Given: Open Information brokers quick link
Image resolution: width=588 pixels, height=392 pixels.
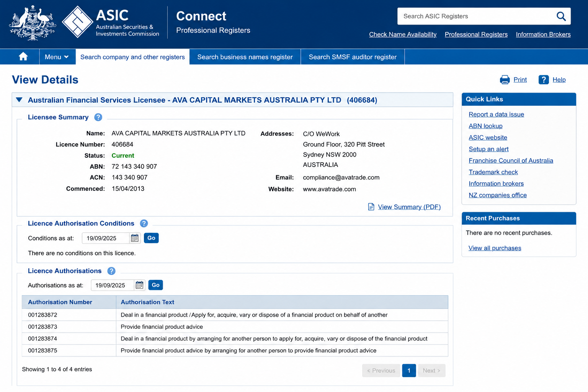Looking at the screenshot, I should click(496, 184).
